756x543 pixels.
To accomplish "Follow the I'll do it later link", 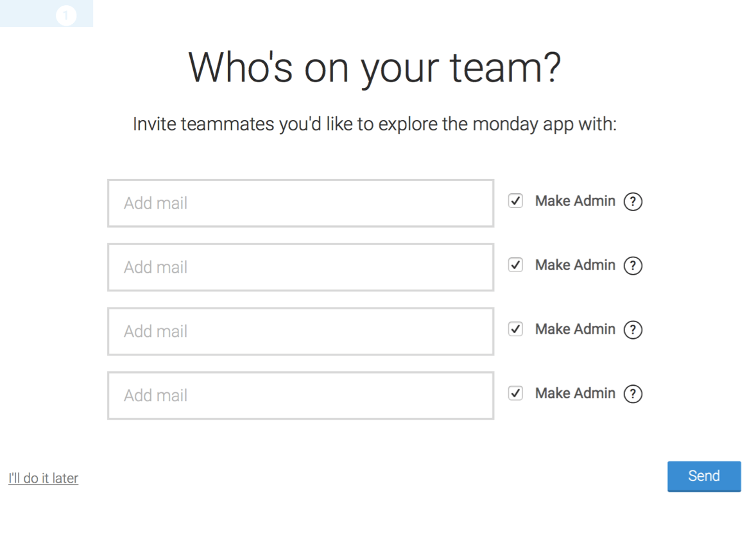I will click(44, 478).
